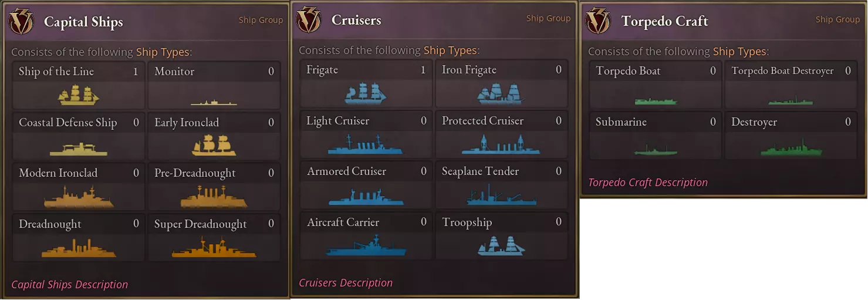Click the Ship Types link in Cruisers panel
Screen dimensions: 868x300
click(x=450, y=50)
